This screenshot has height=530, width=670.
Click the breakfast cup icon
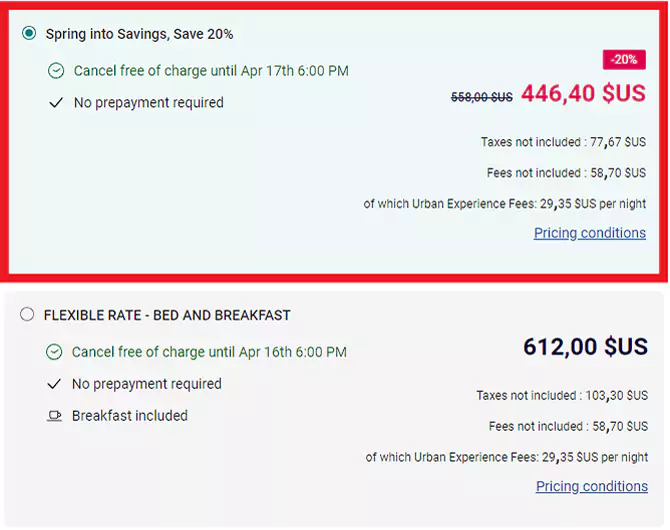coord(54,415)
